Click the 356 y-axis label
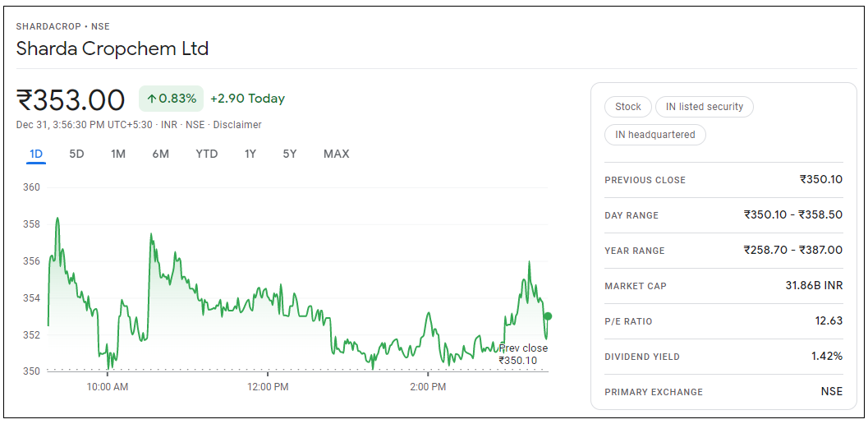868x424 pixels. coord(32,261)
